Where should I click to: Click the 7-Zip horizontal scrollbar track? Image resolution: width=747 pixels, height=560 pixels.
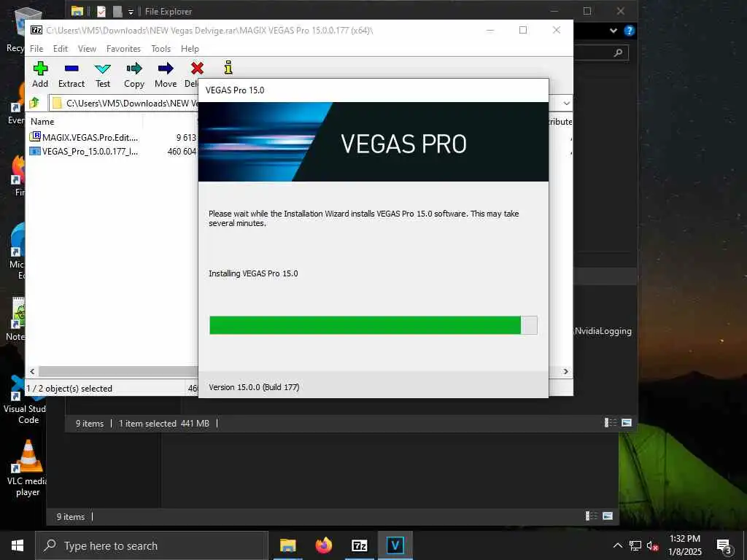click(117, 371)
